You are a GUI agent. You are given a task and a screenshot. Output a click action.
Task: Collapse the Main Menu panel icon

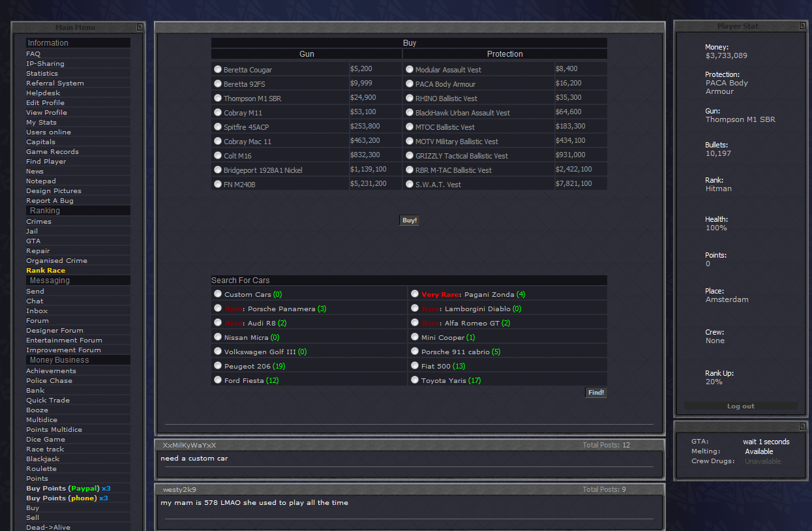(140, 27)
